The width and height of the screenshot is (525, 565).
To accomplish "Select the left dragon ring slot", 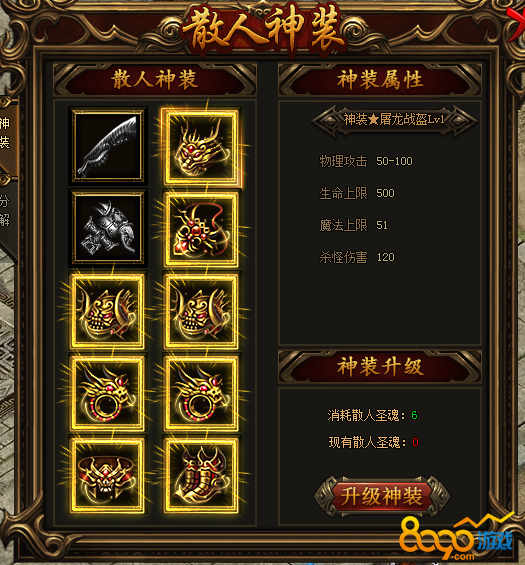I will point(108,393).
